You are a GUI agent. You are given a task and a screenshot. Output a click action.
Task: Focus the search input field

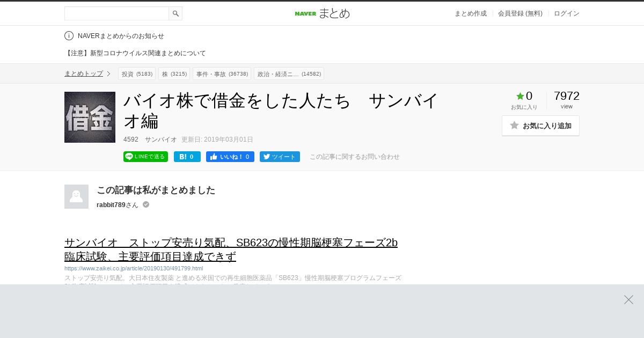pyautogui.click(x=116, y=13)
